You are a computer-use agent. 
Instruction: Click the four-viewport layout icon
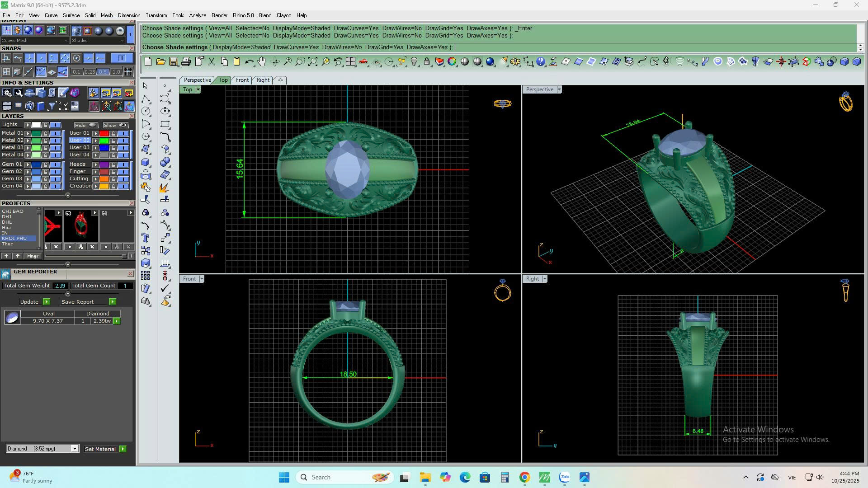(350, 62)
